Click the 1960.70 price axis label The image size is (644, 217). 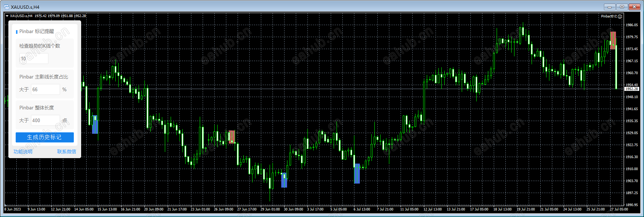pos(632,73)
